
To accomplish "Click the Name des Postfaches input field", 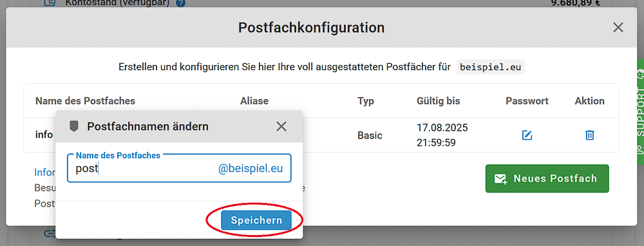I will click(x=179, y=168).
